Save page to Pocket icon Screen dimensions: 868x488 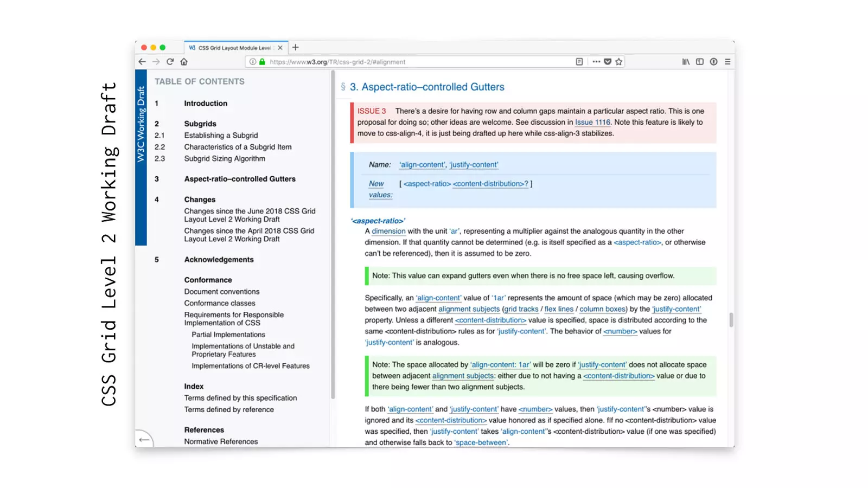pyautogui.click(x=608, y=62)
